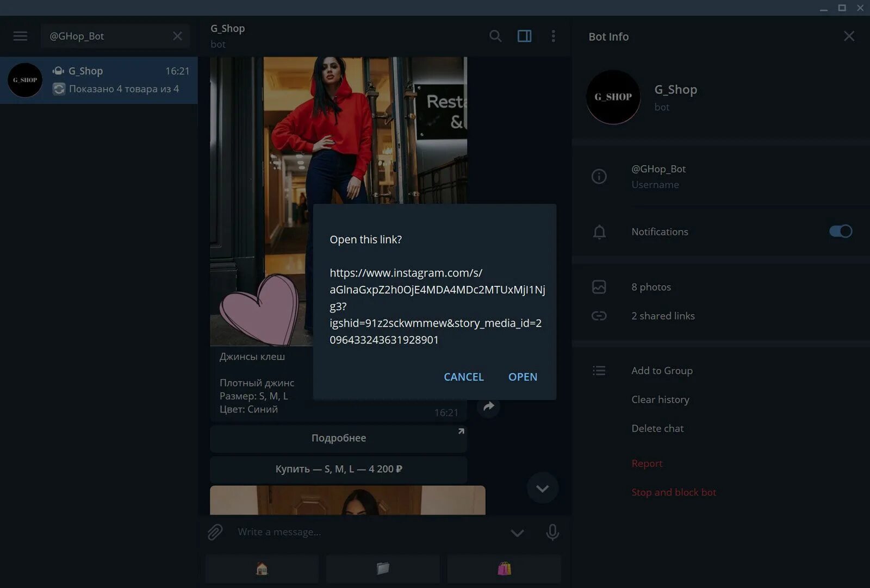Open the partially visible next product photo
The image size is (870, 588).
(x=347, y=500)
